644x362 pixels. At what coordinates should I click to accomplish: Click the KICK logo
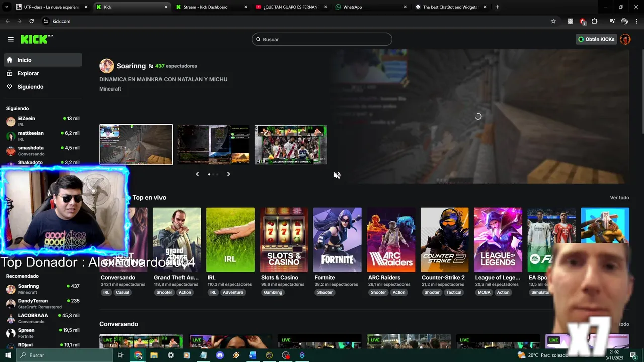36,39
